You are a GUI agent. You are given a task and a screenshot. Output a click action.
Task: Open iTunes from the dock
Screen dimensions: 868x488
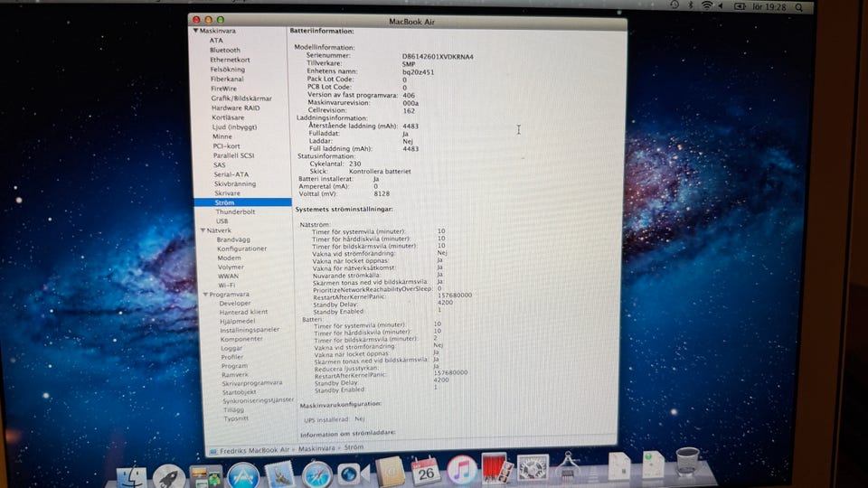click(461, 470)
